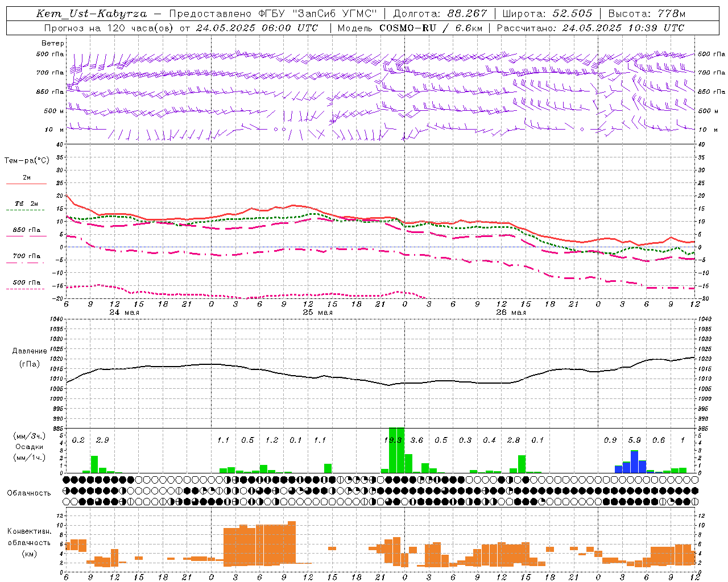The height and width of the screenshot is (582, 728).
Task: Click the 5.9 precipitation total value
Action: (x=634, y=440)
